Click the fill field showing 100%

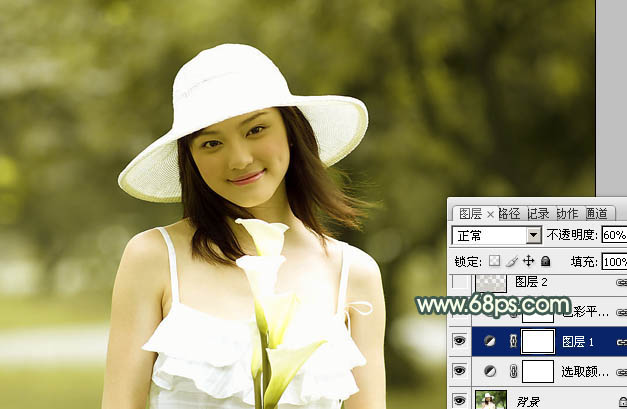pyautogui.click(x=614, y=261)
